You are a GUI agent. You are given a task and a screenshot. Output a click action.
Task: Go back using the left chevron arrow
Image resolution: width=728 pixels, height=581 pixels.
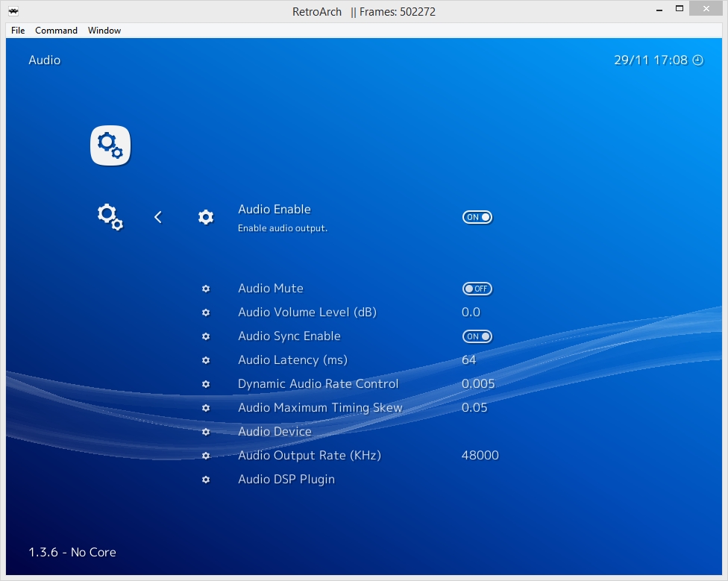(158, 217)
